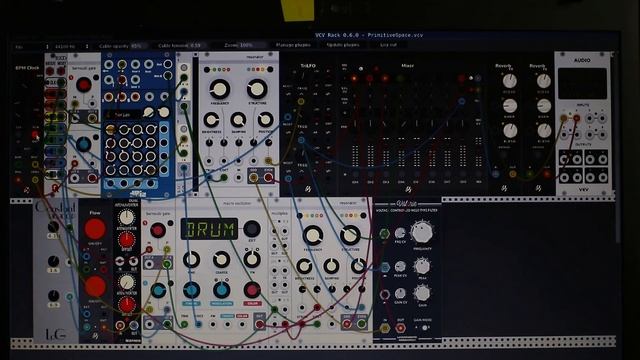Open the AUDIO module device display
The height and width of the screenshot is (360, 640).
tap(582, 84)
